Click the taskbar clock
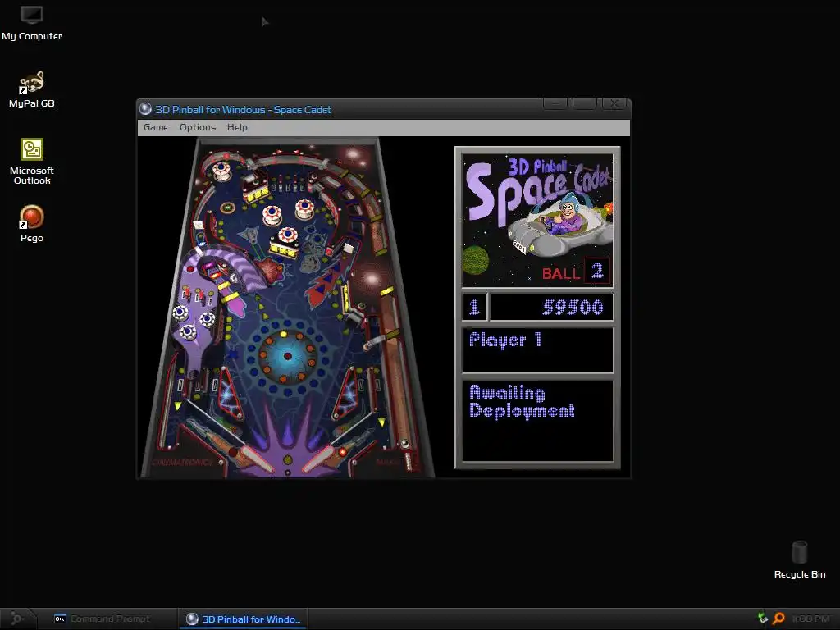The width and height of the screenshot is (840, 630). tap(810, 619)
